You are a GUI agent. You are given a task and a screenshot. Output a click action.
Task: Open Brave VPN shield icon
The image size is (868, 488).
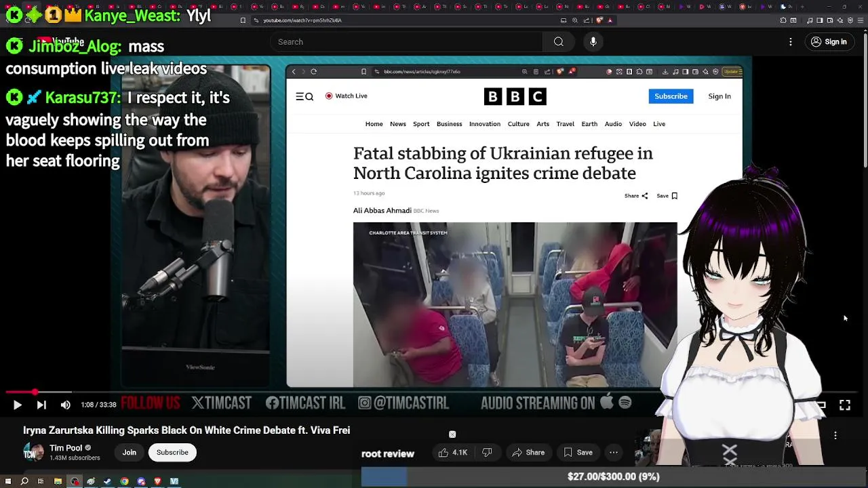pos(850,20)
